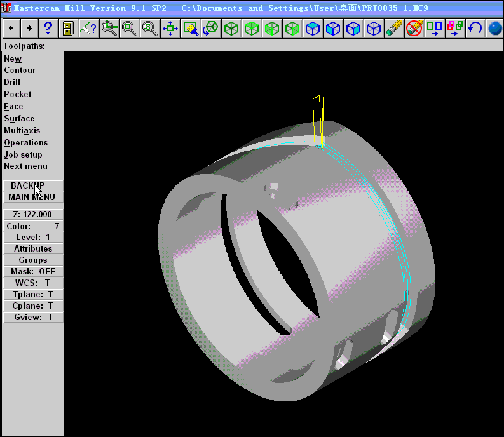
Task: Choose New from Toolpaths menu
Action: [x=13, y=59]
